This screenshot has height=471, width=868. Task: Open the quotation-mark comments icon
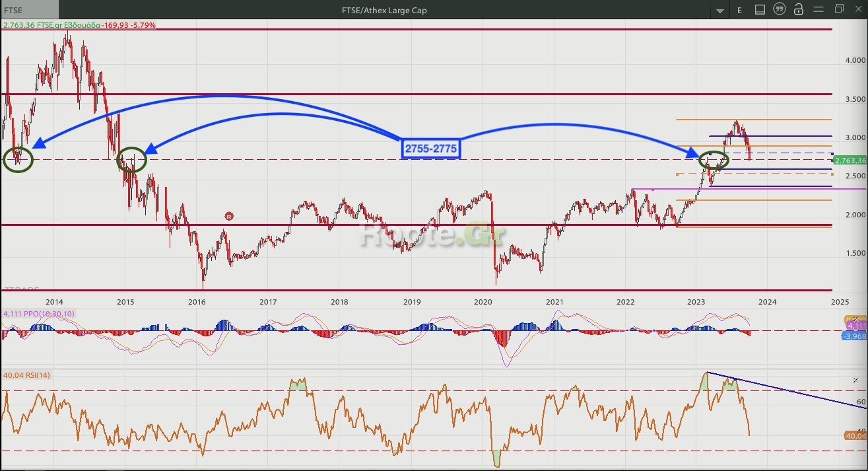780,10
